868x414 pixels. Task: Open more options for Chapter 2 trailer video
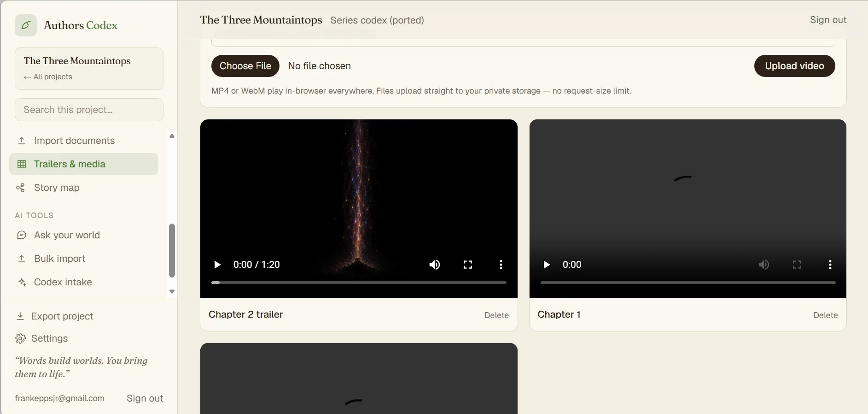501,265
